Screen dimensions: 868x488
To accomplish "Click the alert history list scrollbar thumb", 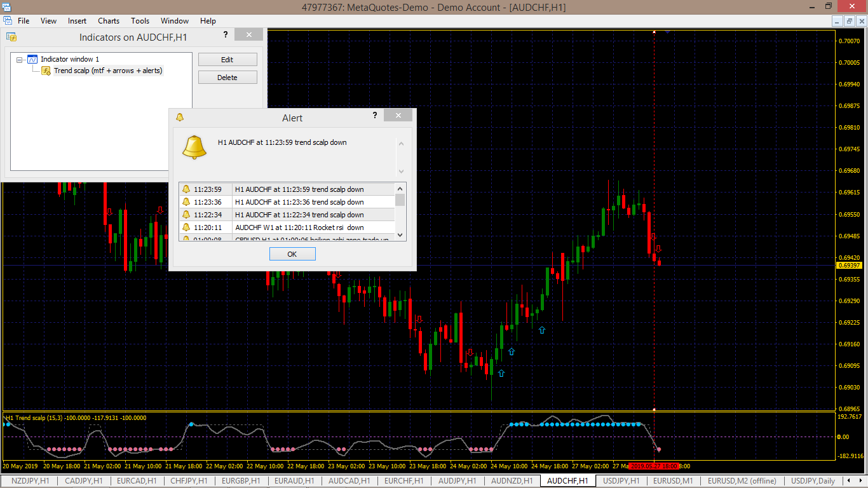I will pyautogui.click(x=400, y=200).
